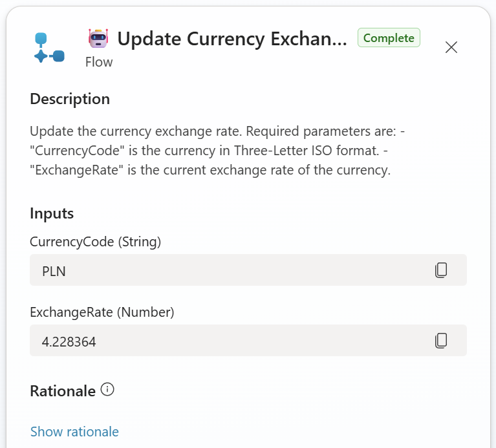The height and width of the screenshot is (448, 496).
Task: Click the robot emoji in the title
Action: (x=98, y=38)
